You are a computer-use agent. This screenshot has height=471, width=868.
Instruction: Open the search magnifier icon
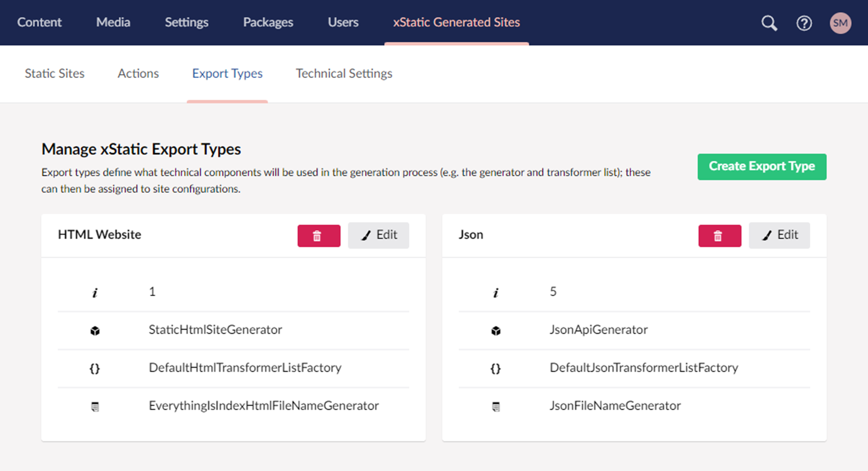(769, 23)
